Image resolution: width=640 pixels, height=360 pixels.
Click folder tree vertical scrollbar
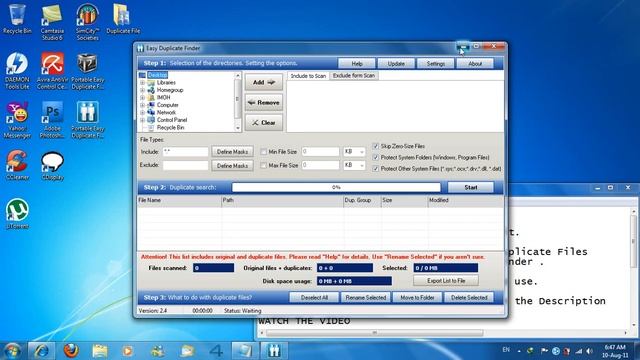(x=238, y=102)
